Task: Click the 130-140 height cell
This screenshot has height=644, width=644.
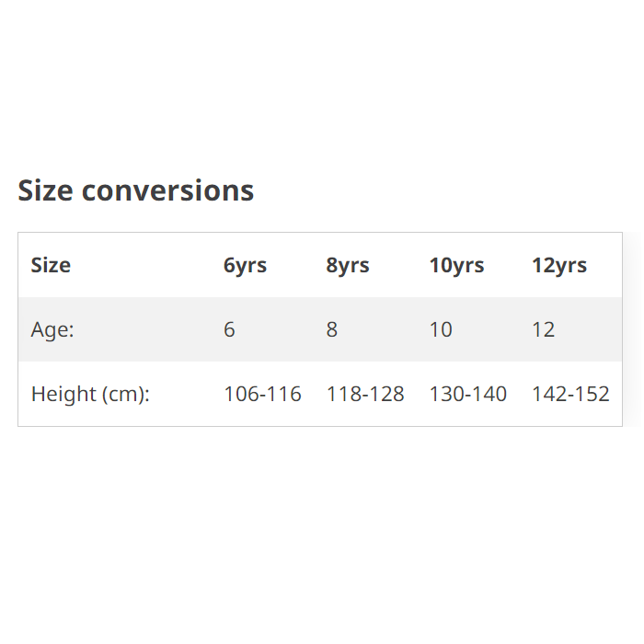Action: click(467, 394)
